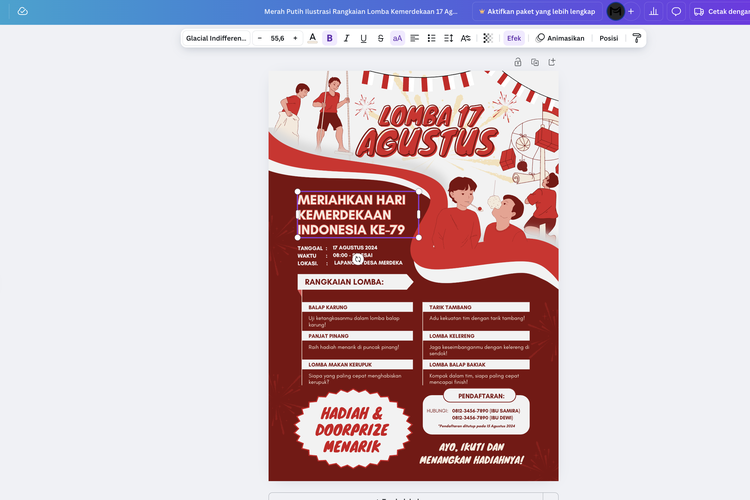Open the comments speech bubble
The image size is (750, 500).
click(x=676, y=11)
